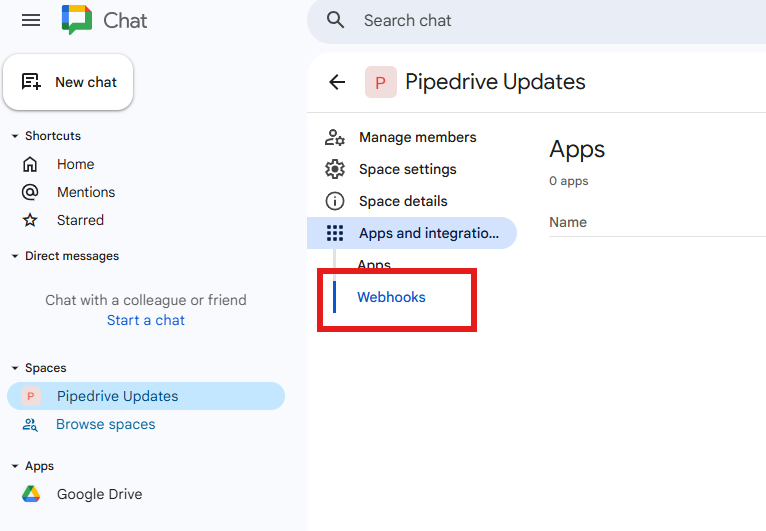Open Space details
This screenshot has height=531, width=766.
(403, 201)
